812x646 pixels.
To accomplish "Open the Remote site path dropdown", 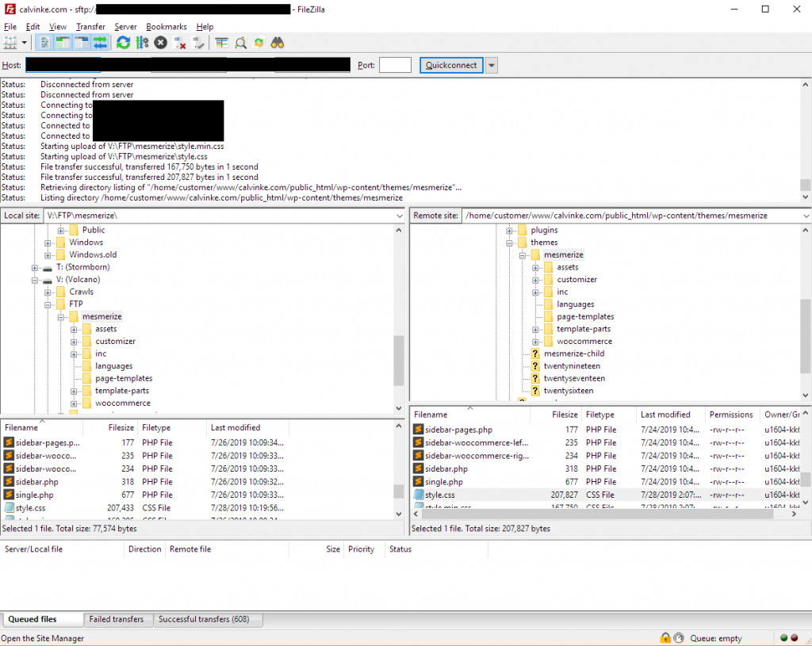I will point(806,216).
